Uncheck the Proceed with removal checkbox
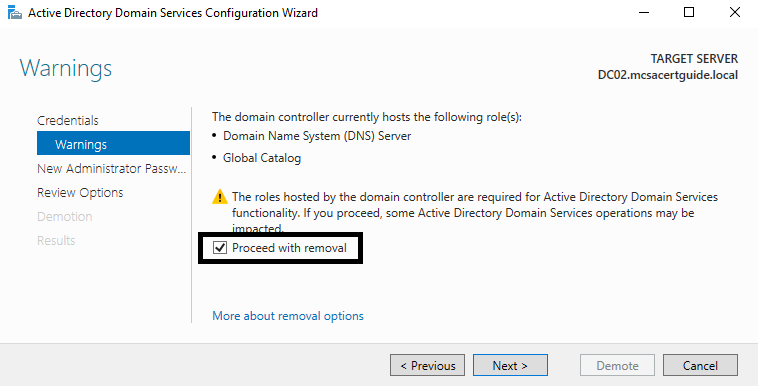758x386 pixels. click(x=220, y=248)
